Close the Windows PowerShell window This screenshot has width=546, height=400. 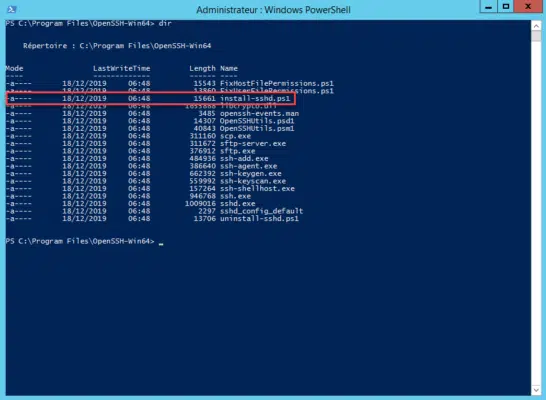click(x=528, y=7)
